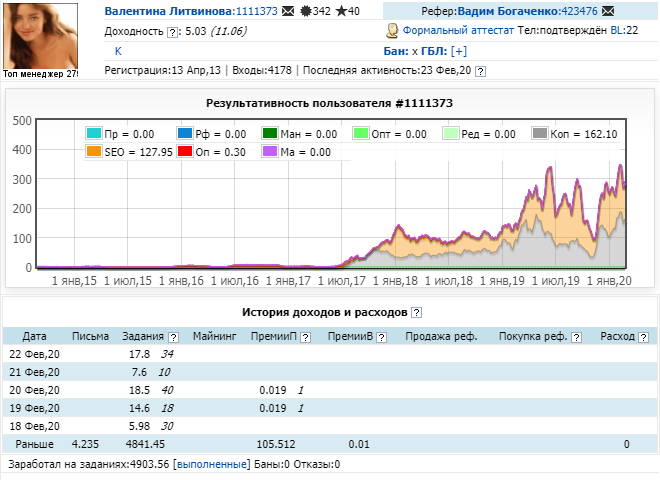The image size is (660, 480).
Task: Open the help icon after Последняя активность
Action: [480, 71]
